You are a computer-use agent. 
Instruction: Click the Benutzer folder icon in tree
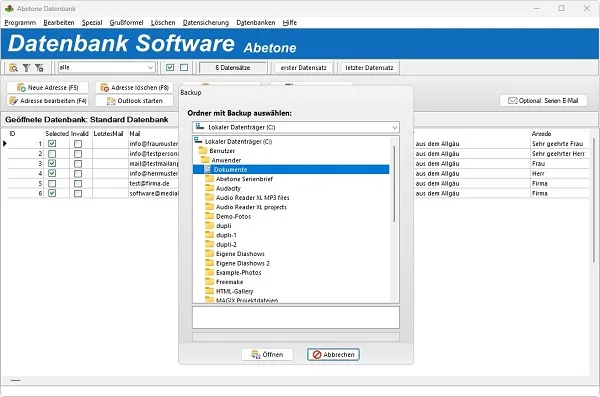pyautogui.click(x=202, y=150)
